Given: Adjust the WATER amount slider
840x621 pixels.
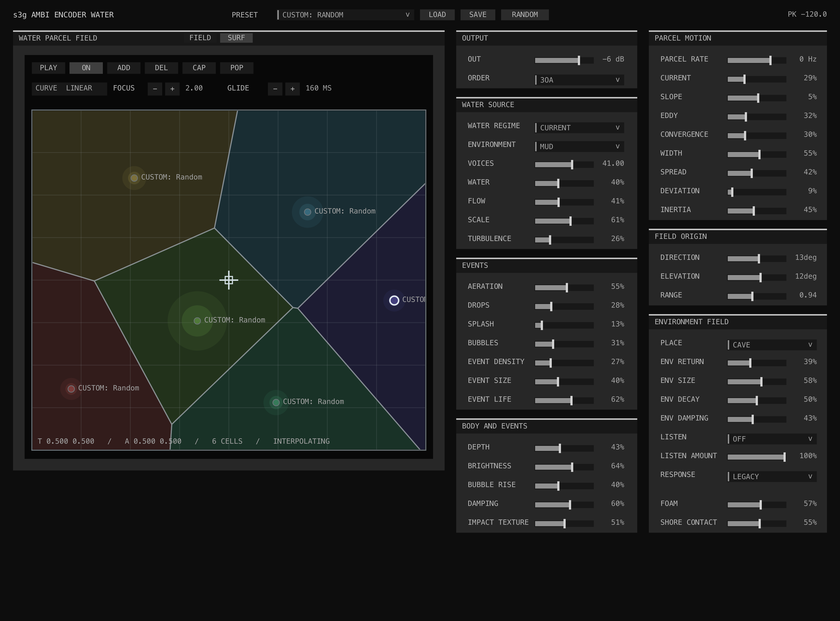Looking at the screenshot, I should click(x=564, y=183).
